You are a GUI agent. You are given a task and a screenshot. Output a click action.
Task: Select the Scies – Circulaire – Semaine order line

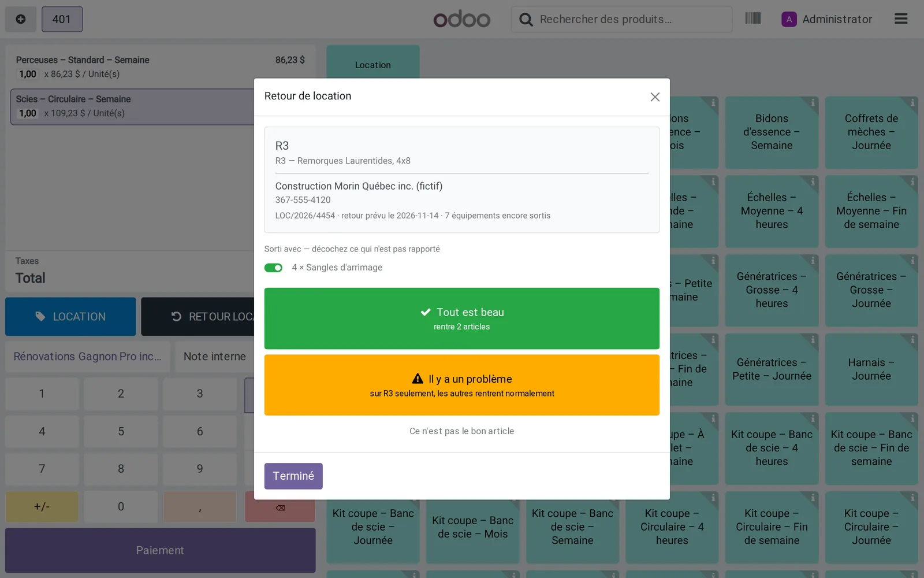coord(132,106)
